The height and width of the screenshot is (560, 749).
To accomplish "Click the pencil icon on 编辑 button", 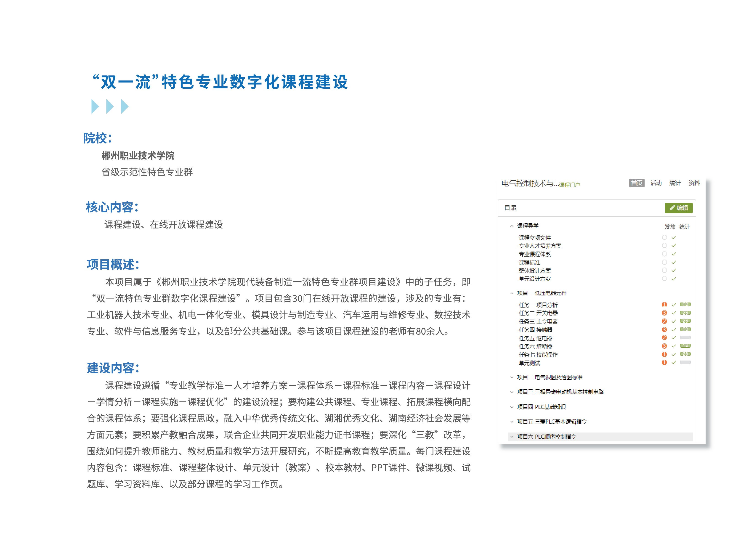I will click(x=672, y=207).
